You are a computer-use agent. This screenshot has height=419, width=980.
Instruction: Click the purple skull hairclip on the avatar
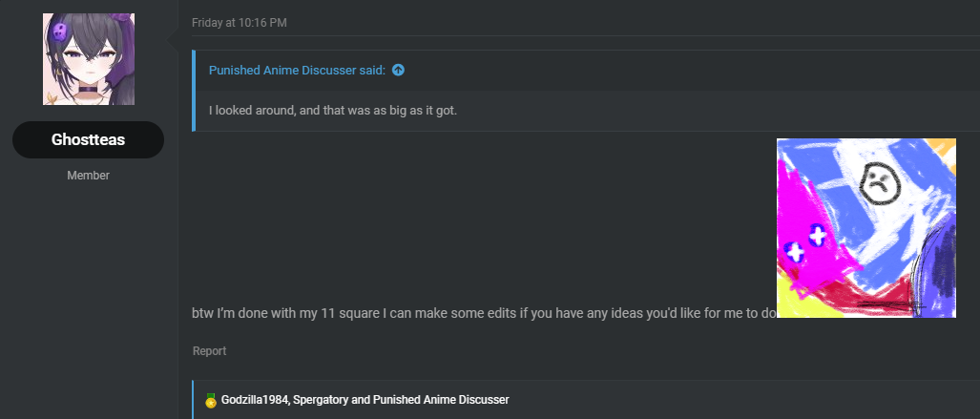point(59,31)
